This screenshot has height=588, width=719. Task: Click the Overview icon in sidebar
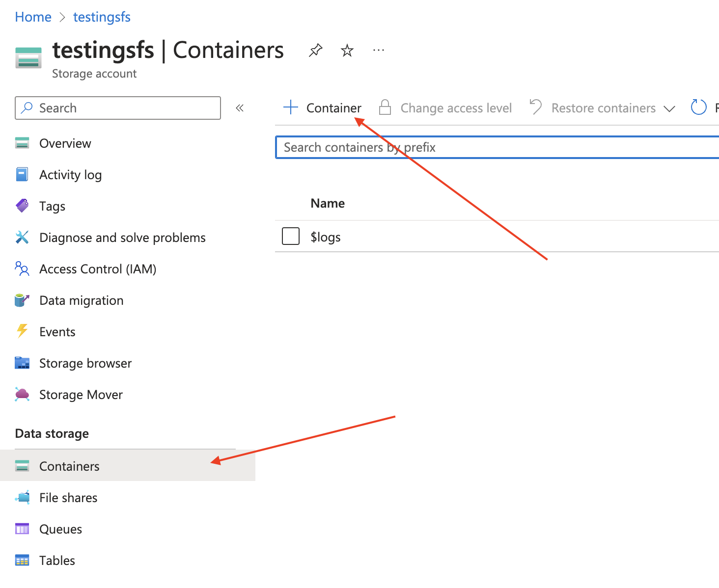pos(22,143)
